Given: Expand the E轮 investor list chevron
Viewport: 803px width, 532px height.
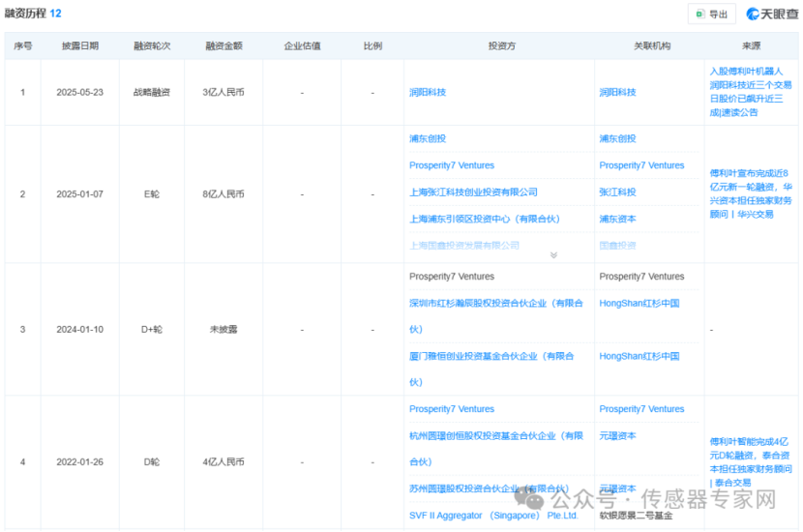Looking at the screenshot, I should (x=553, y=255).
